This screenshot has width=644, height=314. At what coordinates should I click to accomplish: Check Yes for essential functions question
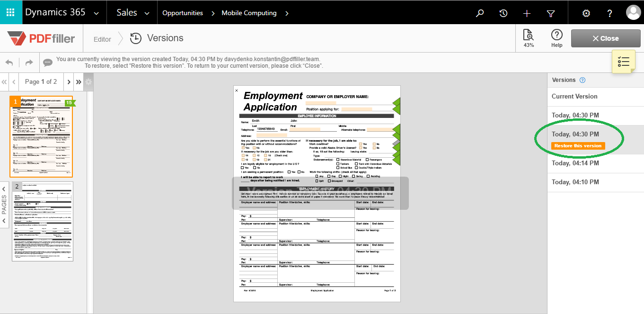click(243, 148)
